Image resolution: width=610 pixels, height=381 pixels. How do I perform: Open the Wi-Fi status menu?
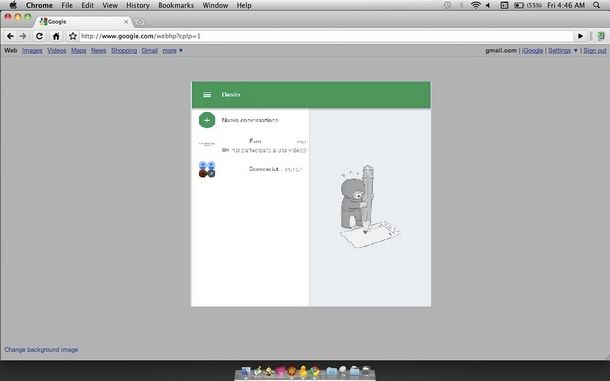click(475, 5)
